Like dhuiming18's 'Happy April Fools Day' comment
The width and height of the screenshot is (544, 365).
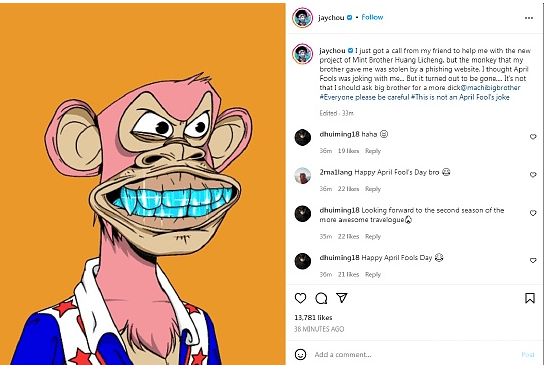pyautogui.click(x=533, y=260)
